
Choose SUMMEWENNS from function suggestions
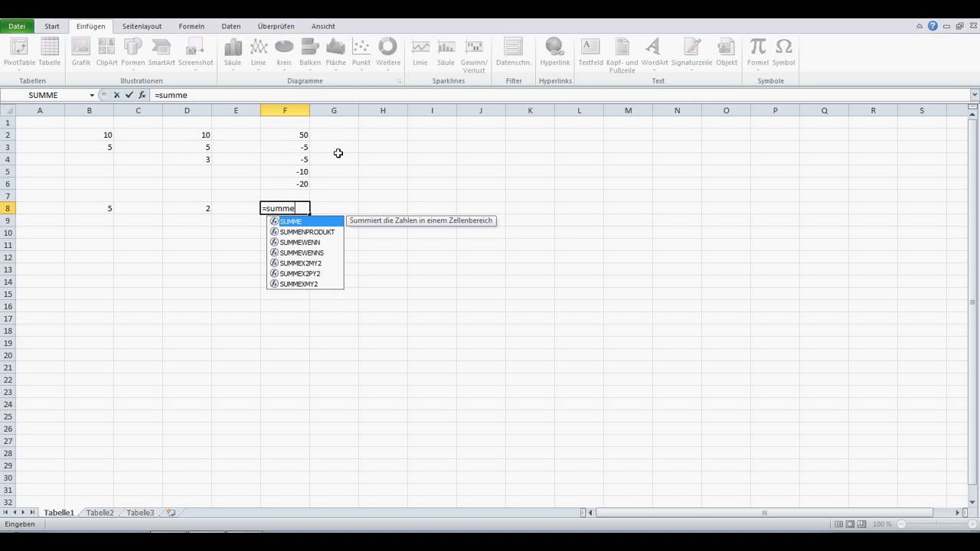coord(305,253)
